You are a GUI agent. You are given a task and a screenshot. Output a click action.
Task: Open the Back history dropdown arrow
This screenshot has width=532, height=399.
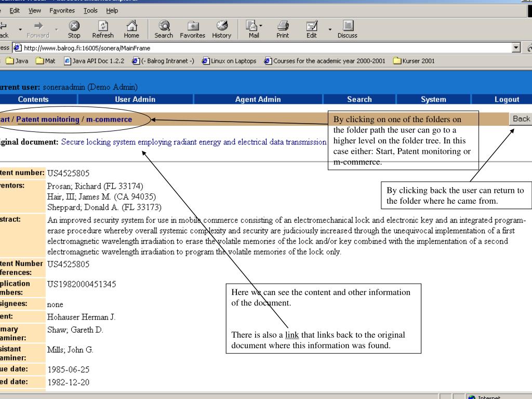20,30
